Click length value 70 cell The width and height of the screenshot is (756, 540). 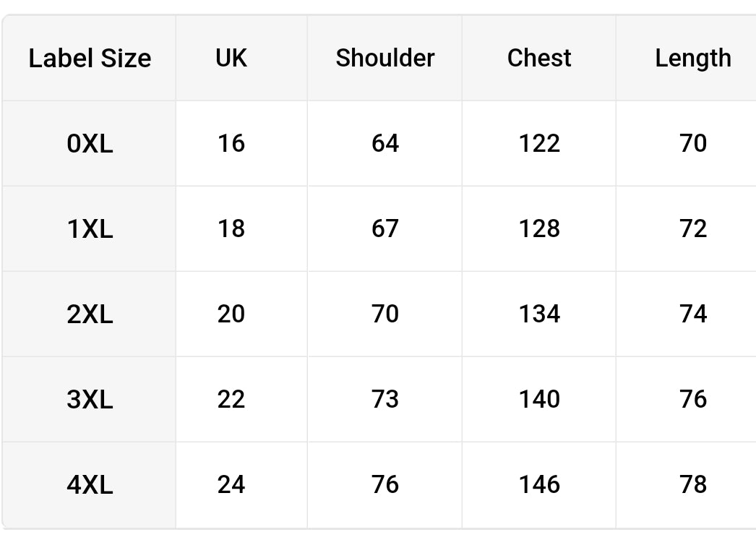point(692,144)
